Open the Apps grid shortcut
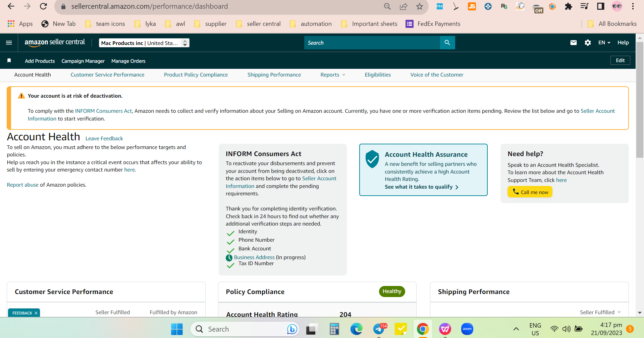Screen dimensions: 644x338 [20, 24]
